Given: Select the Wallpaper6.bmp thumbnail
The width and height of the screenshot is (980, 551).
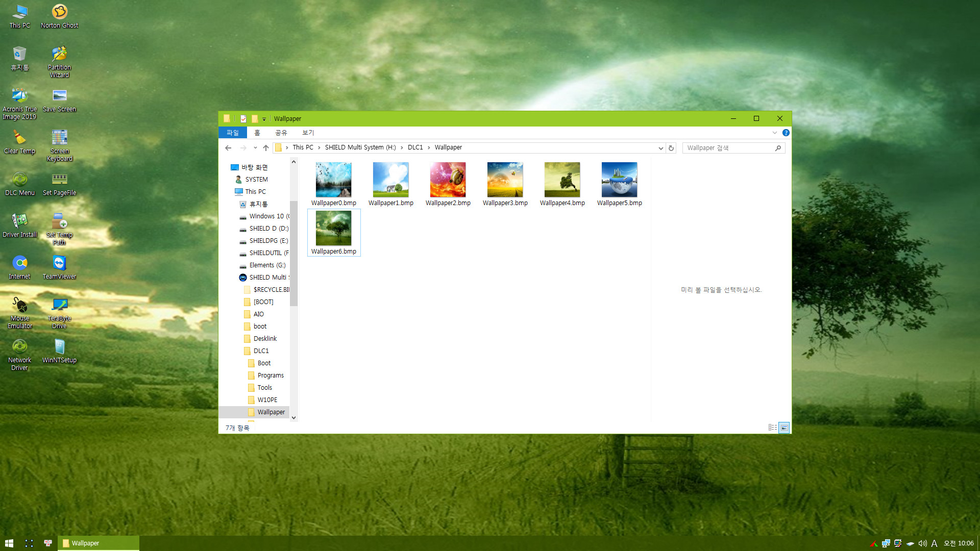Looking at the screenshot, I should [x=334, y=233].
